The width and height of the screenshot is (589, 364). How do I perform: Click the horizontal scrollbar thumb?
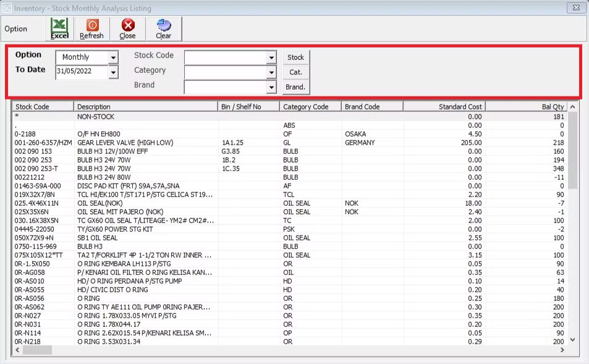pyautogui.click(x=37, y=350)
